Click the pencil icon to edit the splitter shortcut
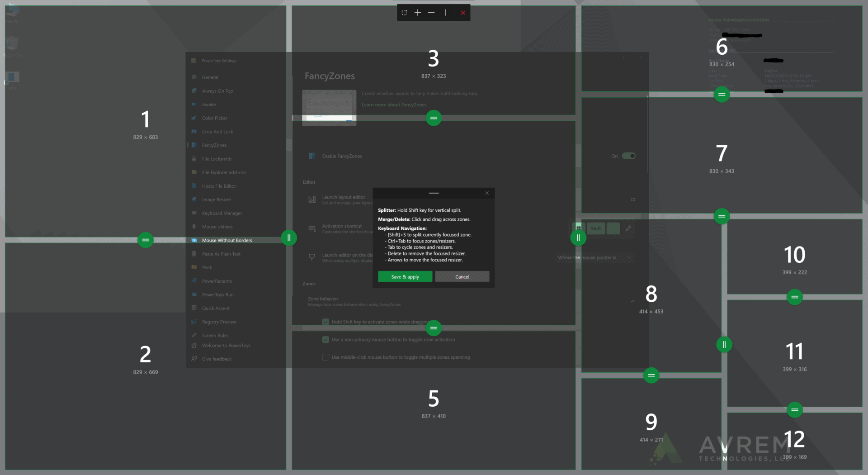 628,228
